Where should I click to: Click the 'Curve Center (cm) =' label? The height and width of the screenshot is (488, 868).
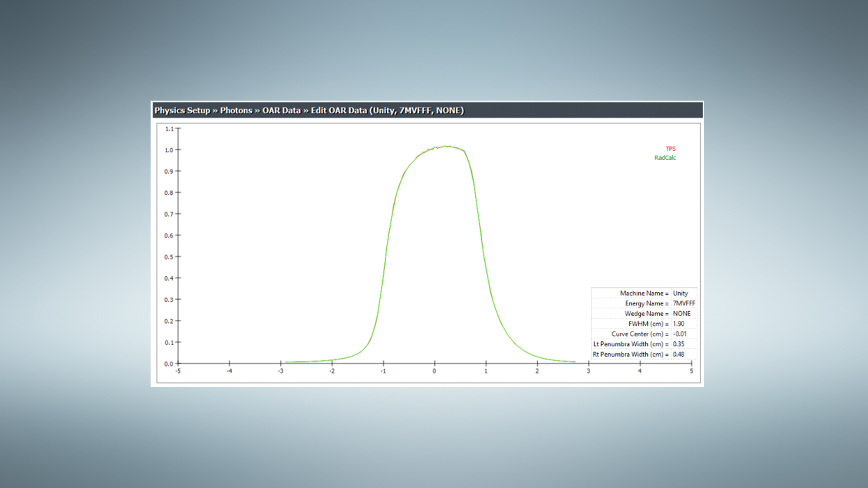tap(640, 334)
